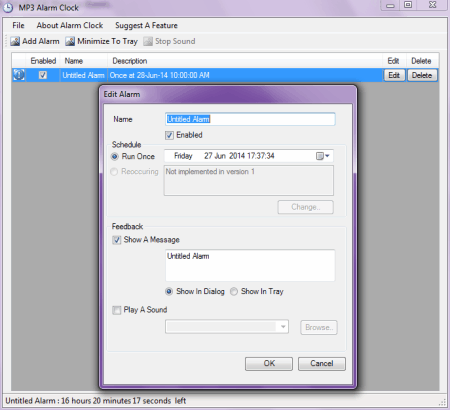
Task: Click the Name column header
Action: tap(84, 61)
